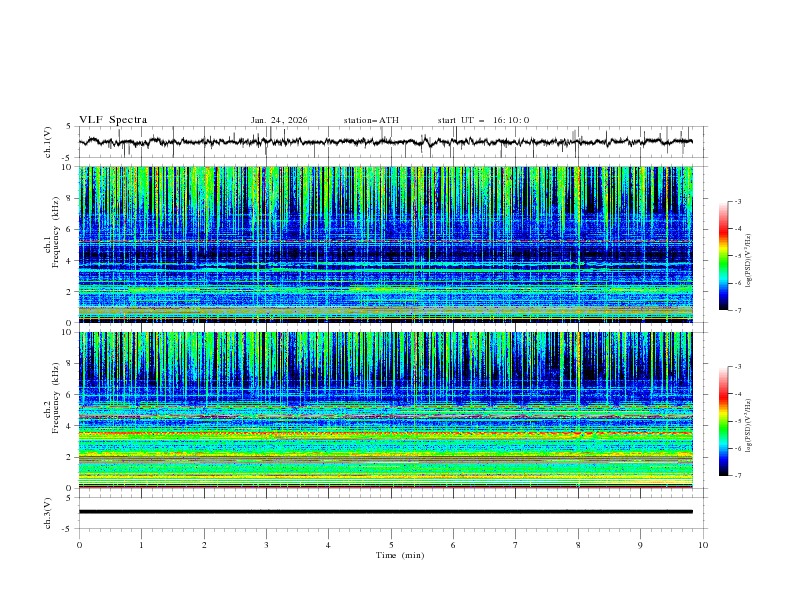Click the Time (min) axis label
Image resolution: width=792 pixels, height=612 pixels.
click(x=398, y=554)
